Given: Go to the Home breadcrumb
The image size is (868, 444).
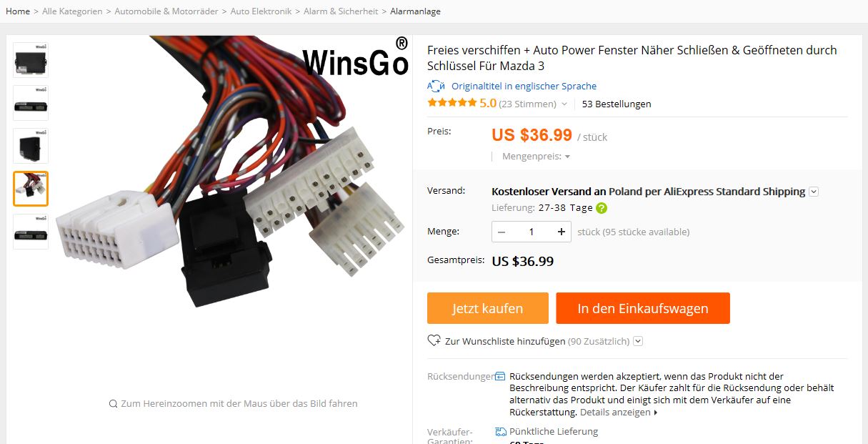Looking at the screenshot, I should tap(18, 11).
